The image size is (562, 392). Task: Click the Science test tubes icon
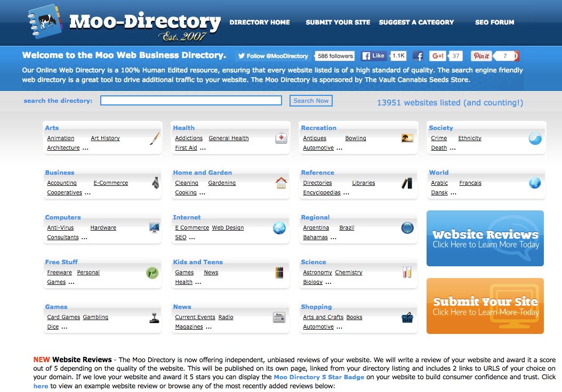407,273
